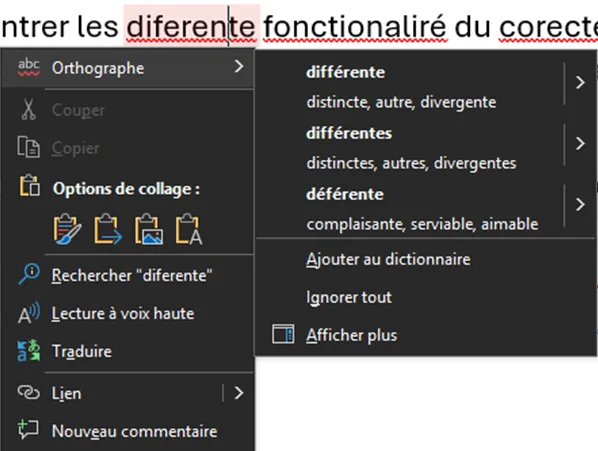Click the misspelled word "diferente" in document
Image resolution: width=598 pixels, height=451 pixels.
191,27
